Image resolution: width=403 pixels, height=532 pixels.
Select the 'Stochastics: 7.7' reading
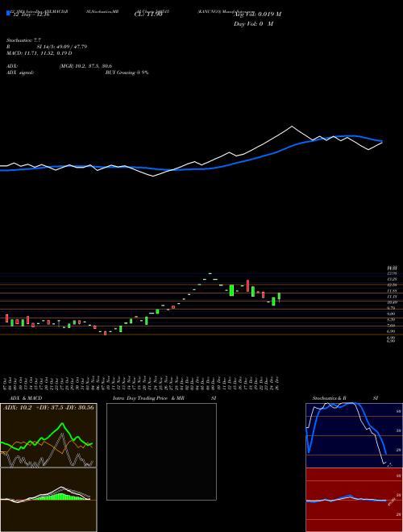click(x=23, y=40)
